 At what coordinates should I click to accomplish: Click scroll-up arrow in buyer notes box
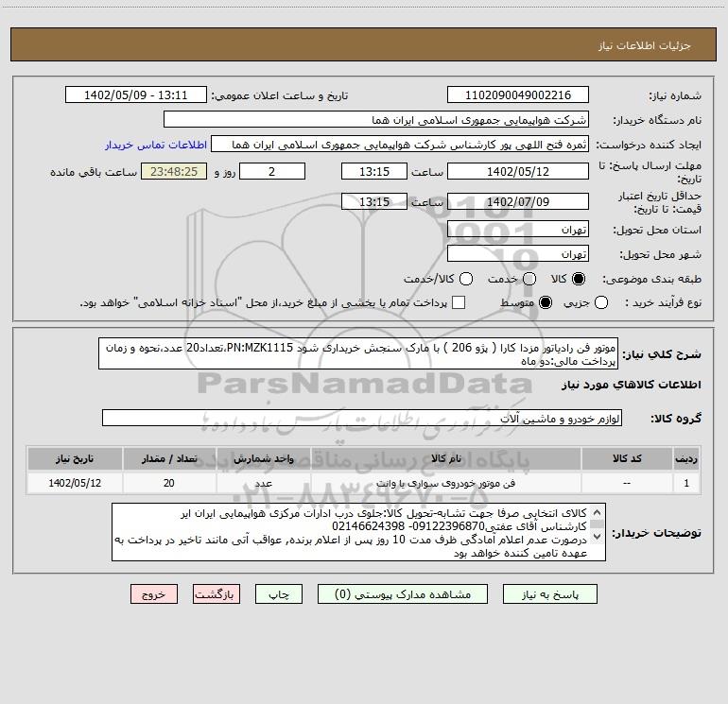(x=598, y=512)
